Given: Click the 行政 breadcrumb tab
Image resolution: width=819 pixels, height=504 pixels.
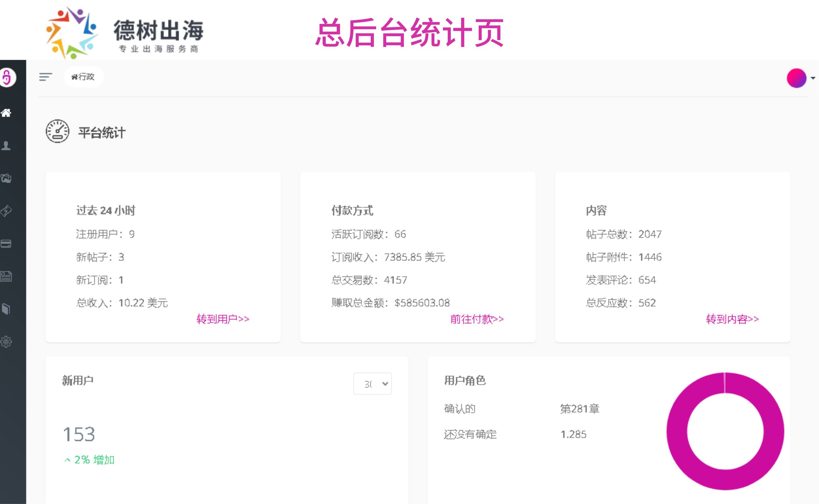Looking at the screenshot, I should [83, 77].
